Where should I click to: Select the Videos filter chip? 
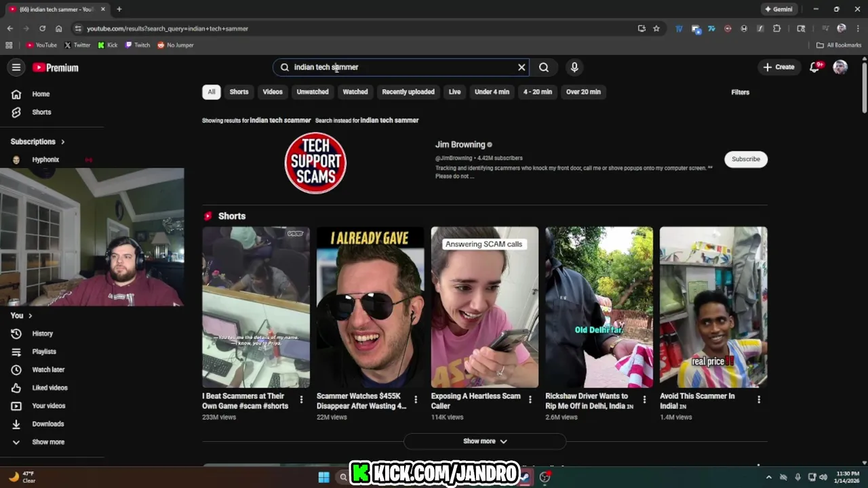(x=273, y=92)
